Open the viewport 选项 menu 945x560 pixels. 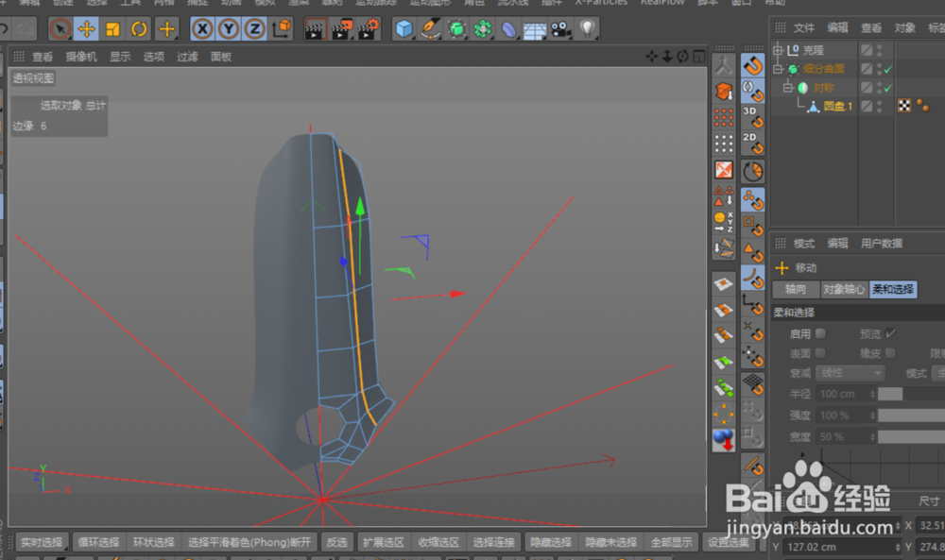[154, 57]
